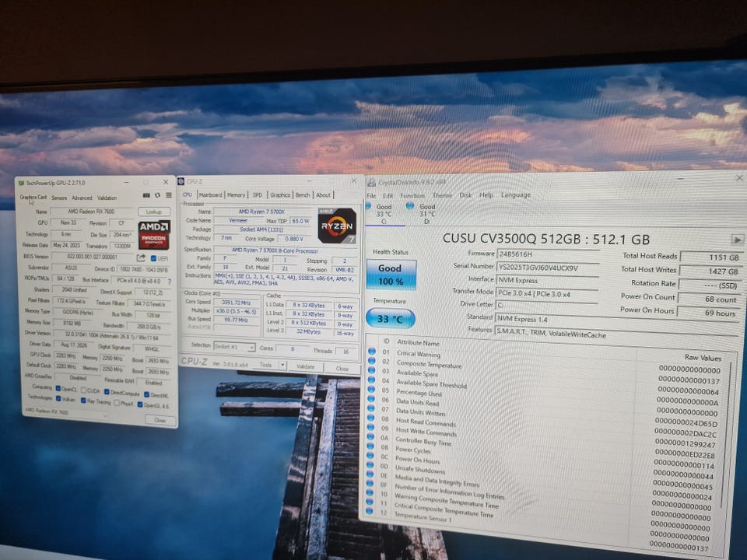Open the Theme menu in CrystalDiskInfo
The image size is (747, 560).
[442, 195]
